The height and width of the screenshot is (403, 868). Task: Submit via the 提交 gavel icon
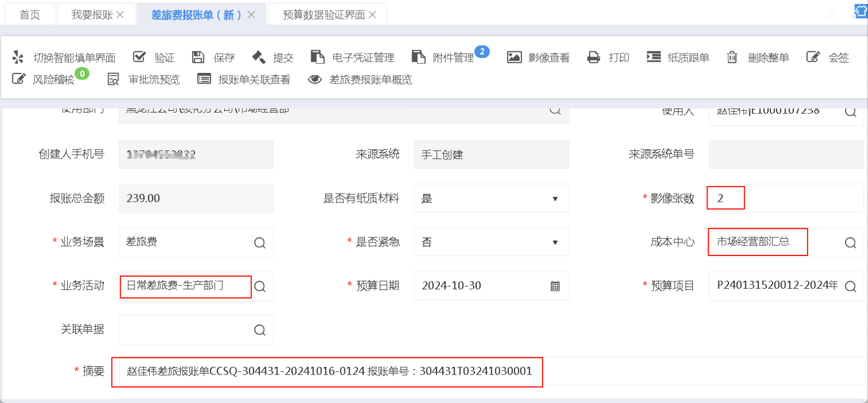[259, 57]
